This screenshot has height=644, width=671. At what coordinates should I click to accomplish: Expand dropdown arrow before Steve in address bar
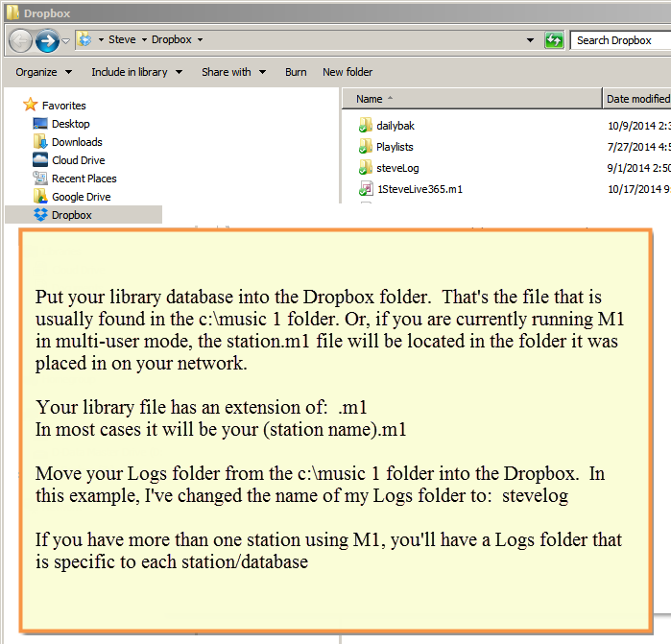click(101, 39)
